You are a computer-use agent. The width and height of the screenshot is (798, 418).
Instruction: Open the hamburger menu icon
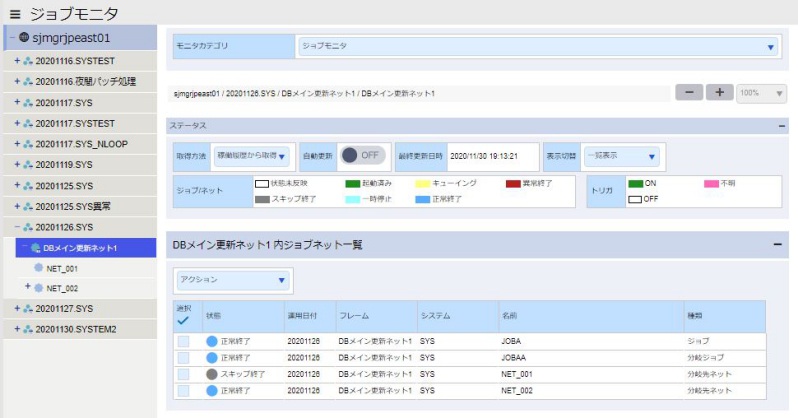coord(15,14)
